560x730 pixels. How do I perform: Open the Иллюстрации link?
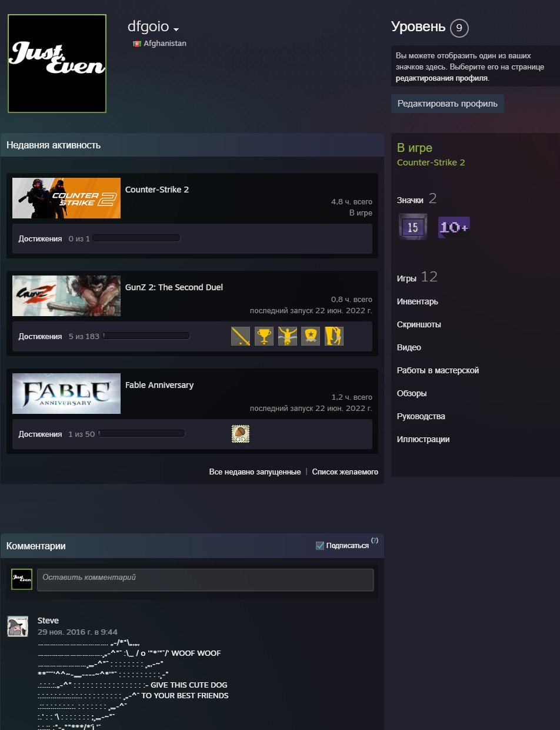point(423,439)
